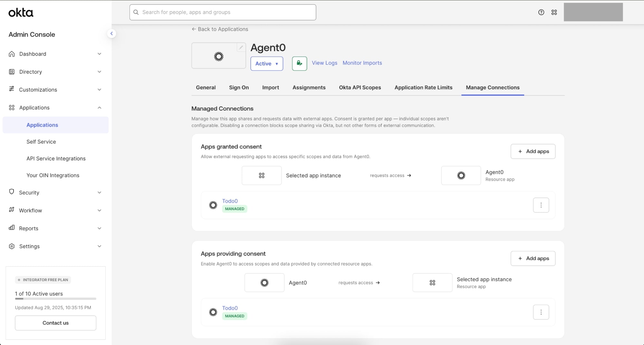Click the Dashboard icon in the sidebar
This screenshot has width=644, height=345.
point(12,54)
